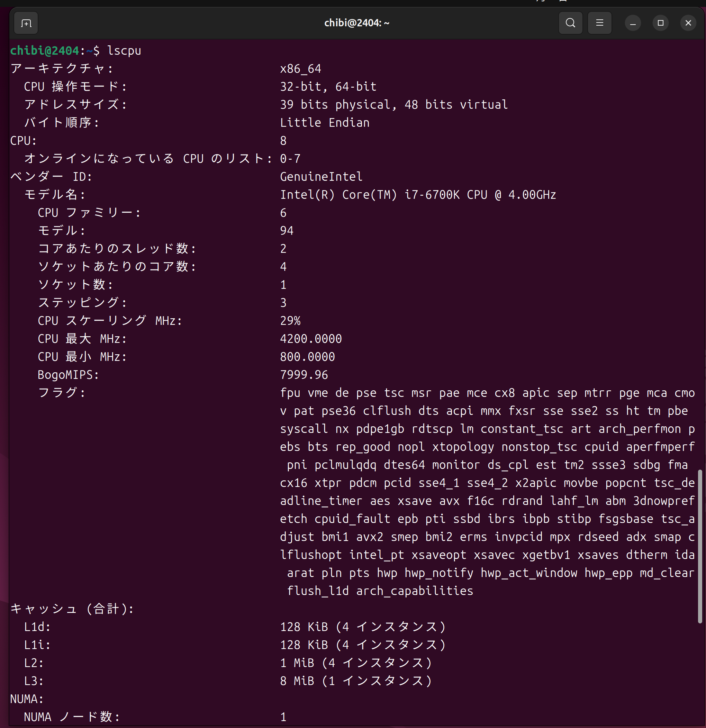This screenshot has height=728, width=706.
Task: Click the 4200.0000 max MHz value
Action: coord(311,339)
